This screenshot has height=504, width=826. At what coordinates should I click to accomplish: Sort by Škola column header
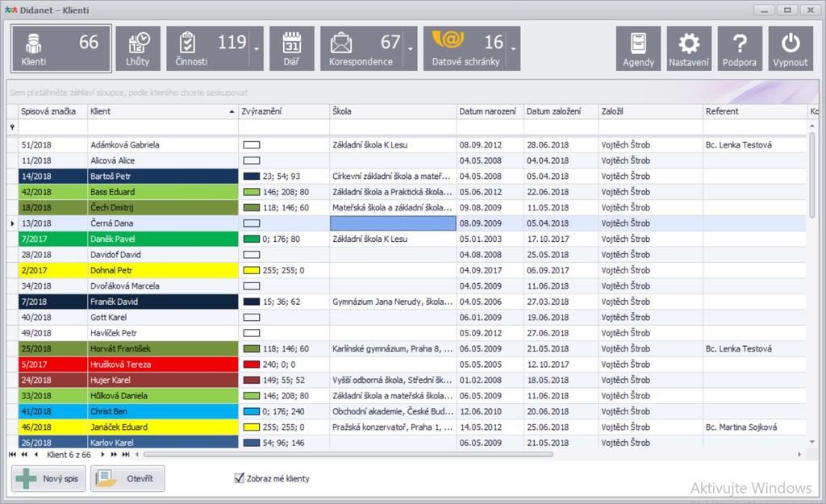pos(393,111)
